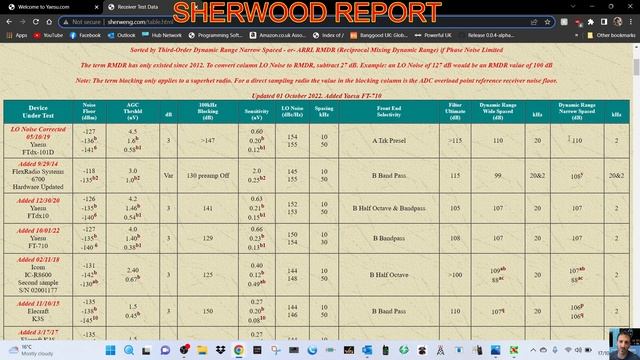The image size is (640, 360).
Task: Click the '>147' blocking cell
Action: (208, 141)
